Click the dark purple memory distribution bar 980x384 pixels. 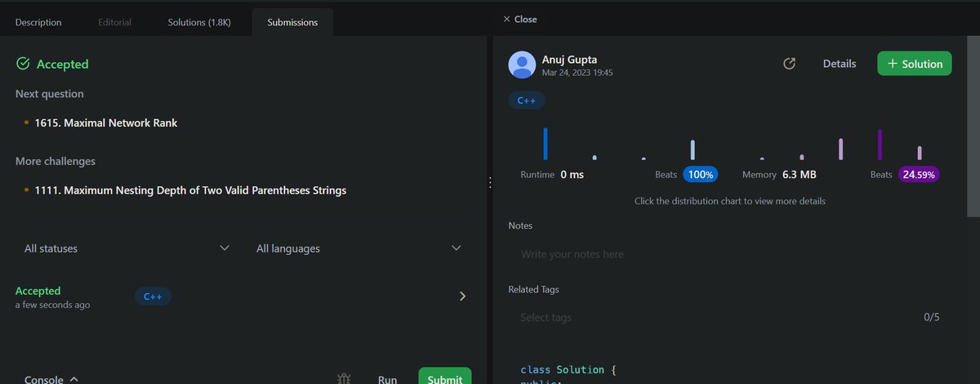[x=880, y=145]
